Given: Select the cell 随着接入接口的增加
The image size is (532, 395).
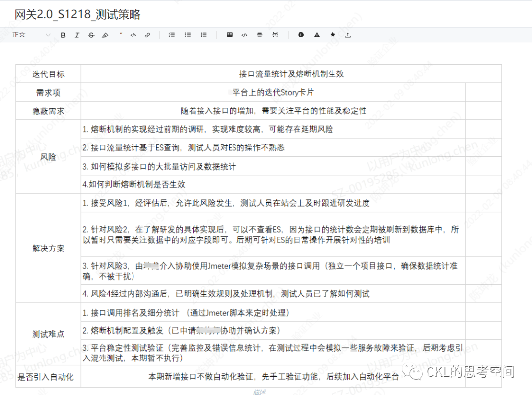Looking at the screenshot, I should click(x=273, y=111).
